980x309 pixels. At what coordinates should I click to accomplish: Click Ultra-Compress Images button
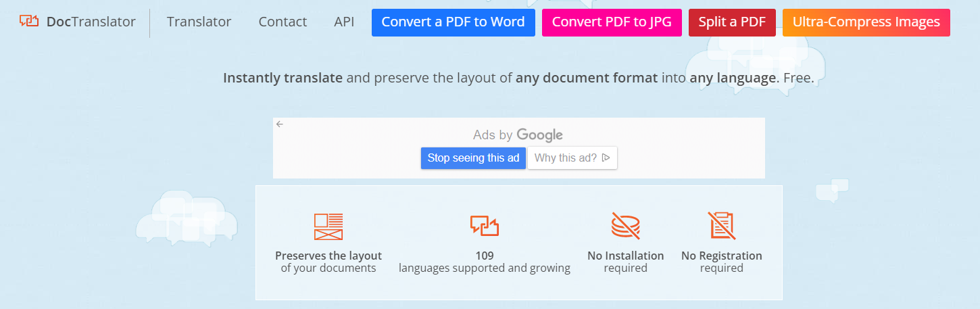click(x=866, y=22)
